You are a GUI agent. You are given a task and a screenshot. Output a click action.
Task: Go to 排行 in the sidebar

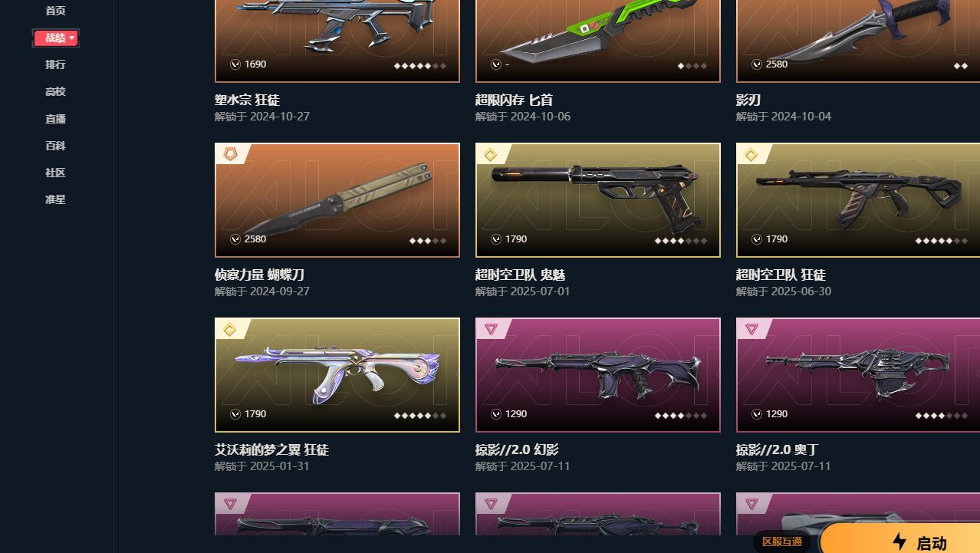(55, 64)
